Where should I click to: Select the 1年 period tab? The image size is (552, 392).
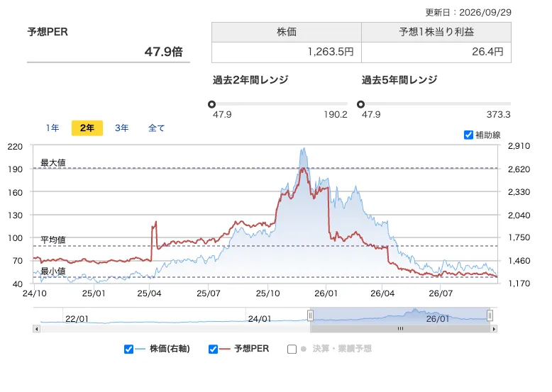coord(53,128)
